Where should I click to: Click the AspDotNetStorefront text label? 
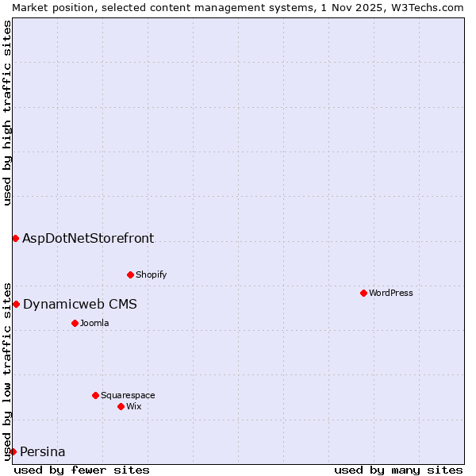(88, 238)
